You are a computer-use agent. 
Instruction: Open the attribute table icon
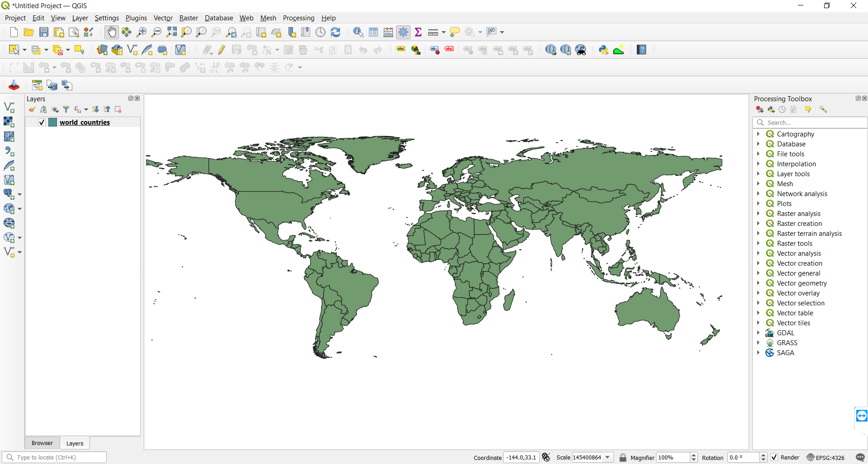(373, 32)
